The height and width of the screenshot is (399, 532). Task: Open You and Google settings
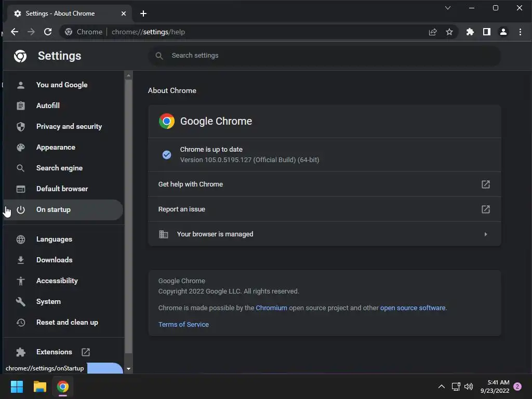click(x=63, y=85)
